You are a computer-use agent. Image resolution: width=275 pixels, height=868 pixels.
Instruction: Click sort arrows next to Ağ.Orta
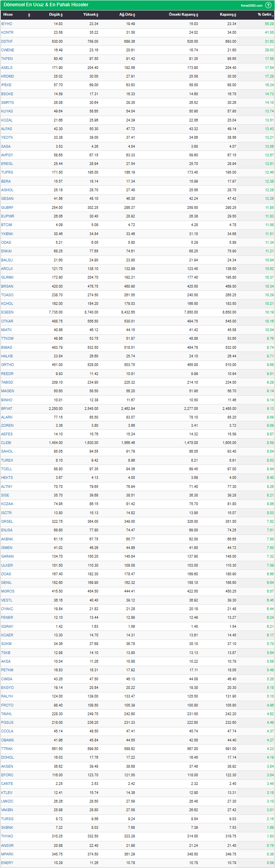click(134, 15)
